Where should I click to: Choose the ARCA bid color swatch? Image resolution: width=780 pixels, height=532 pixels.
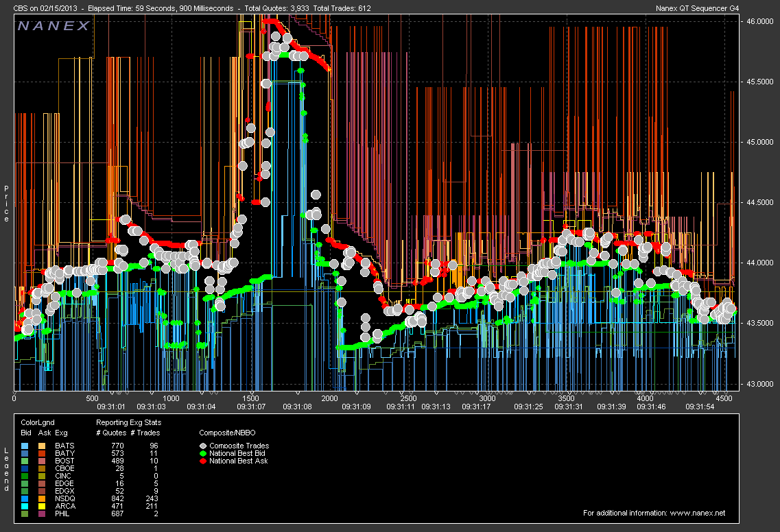[25, 506]
